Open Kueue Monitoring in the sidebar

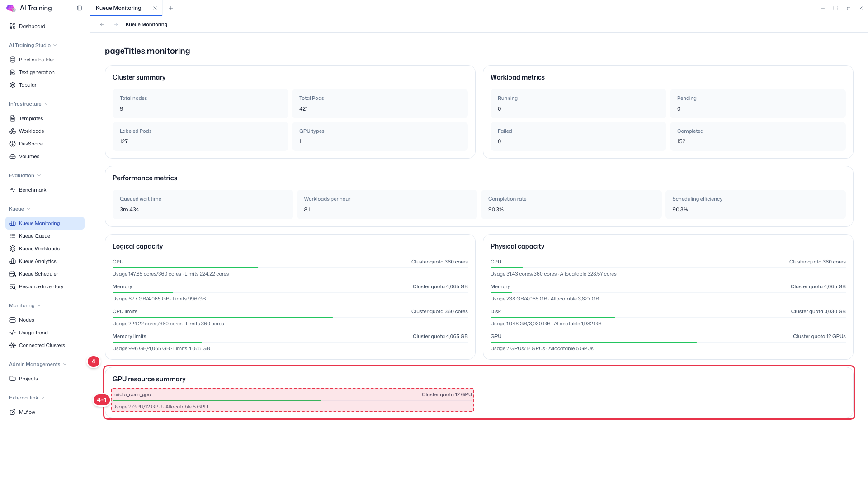coord(45,223)
